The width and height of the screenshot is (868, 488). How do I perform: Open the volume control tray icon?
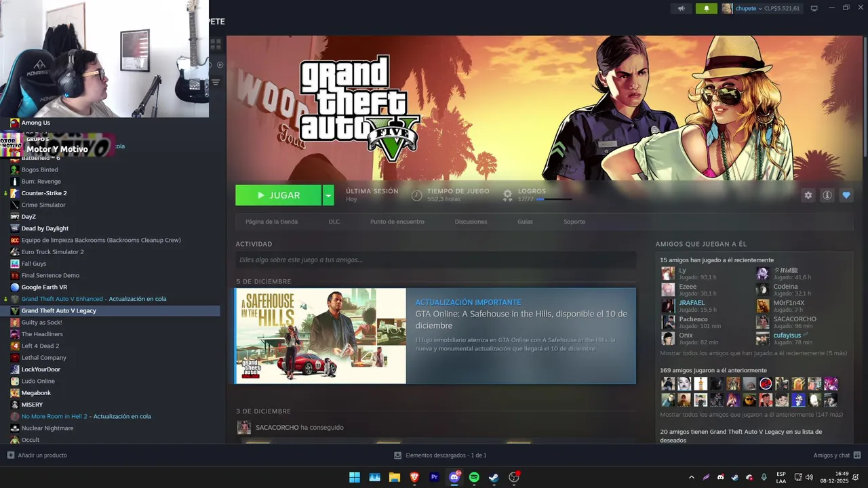pyautogui.click(x=809, y=477)
